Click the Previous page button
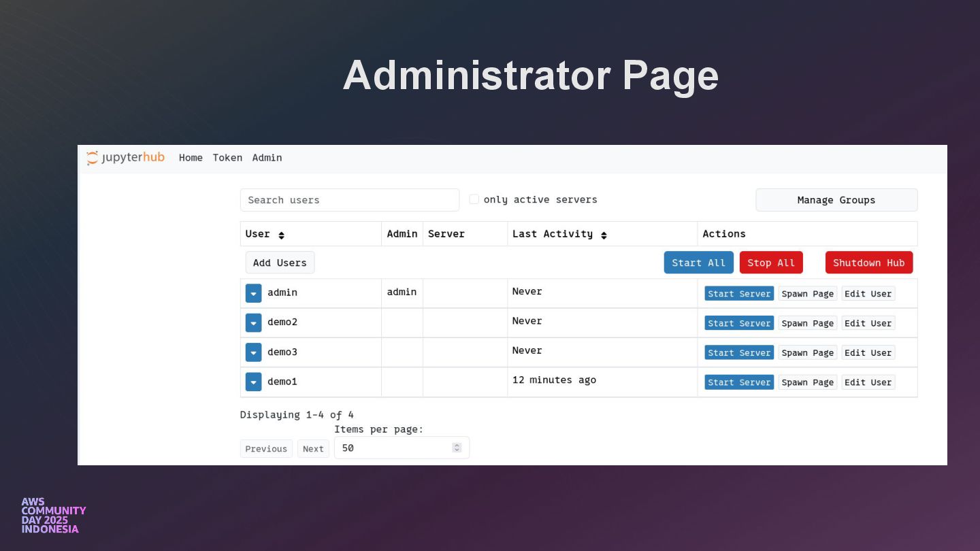This screenshot has width=980, height=551. (x=266, y=449)
